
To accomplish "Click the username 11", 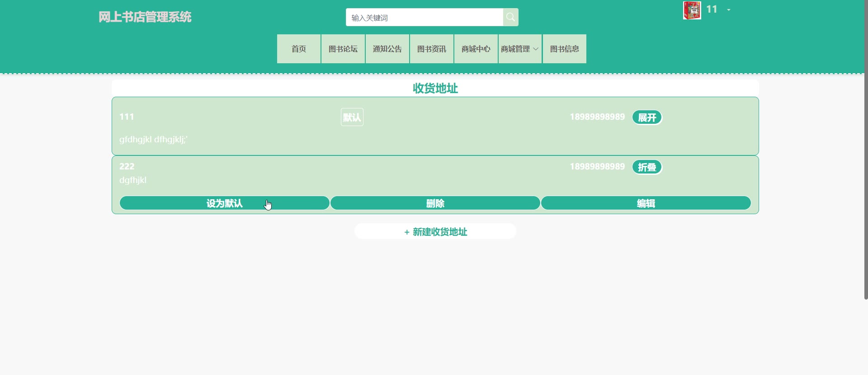I will [712, 9].
